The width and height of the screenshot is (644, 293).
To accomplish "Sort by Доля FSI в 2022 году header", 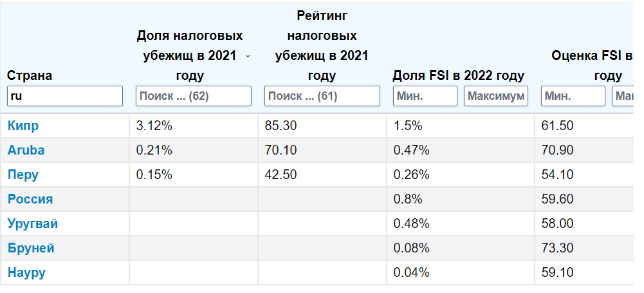I will coord(459,75).
